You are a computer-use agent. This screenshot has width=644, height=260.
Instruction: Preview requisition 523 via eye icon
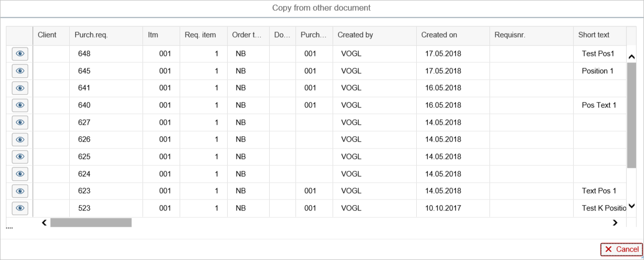[20, 208]
